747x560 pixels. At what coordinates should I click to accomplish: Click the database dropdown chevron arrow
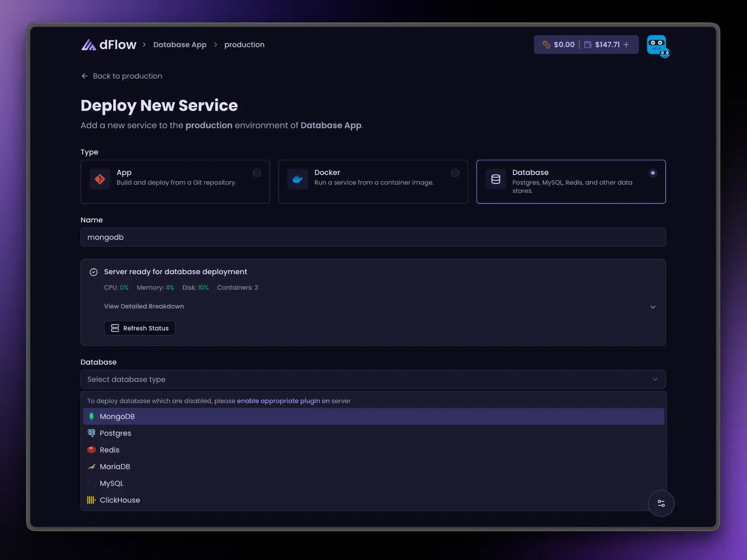pyautogui.click(x=655, y=379)
